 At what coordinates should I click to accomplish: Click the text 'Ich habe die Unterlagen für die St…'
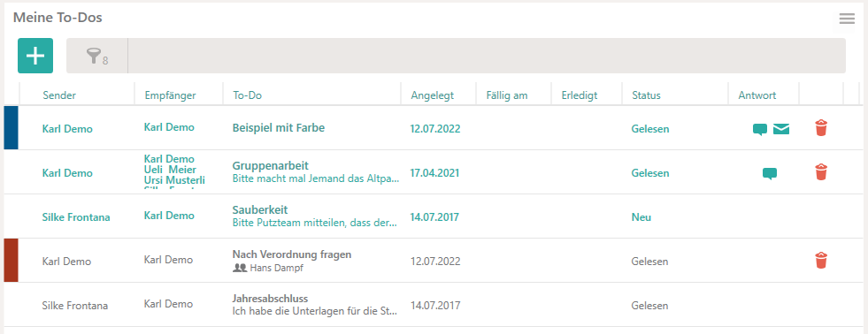(x=314, y=311)
